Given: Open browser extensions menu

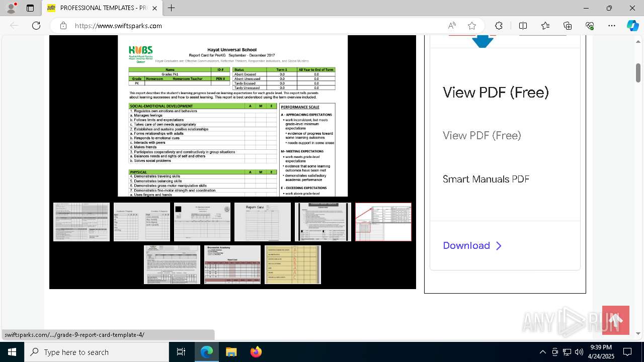Looking at the screenshot, I should pos(499,26).
